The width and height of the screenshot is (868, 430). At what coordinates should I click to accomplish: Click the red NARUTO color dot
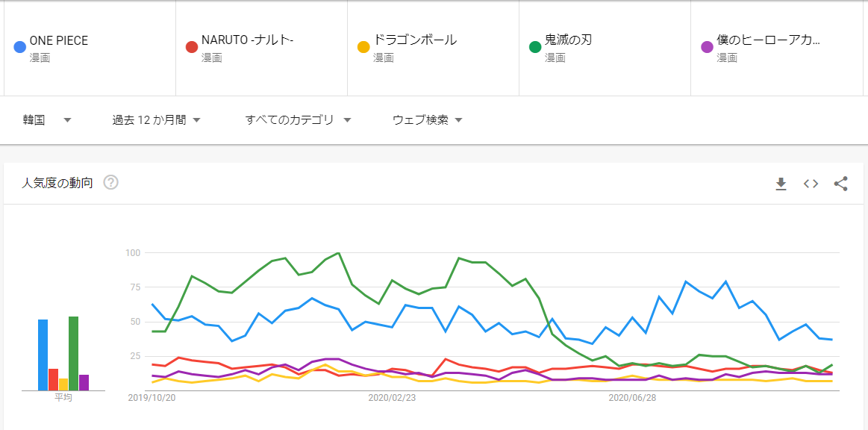point(192,48)
